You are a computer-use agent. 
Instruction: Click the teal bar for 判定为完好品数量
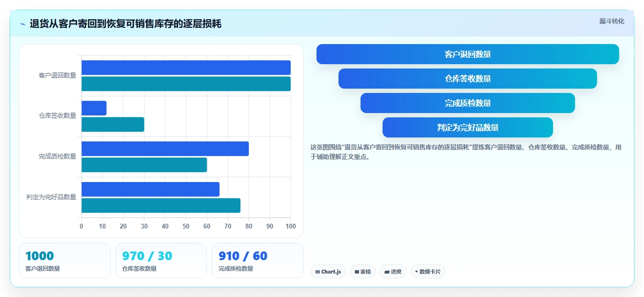(161, 206)
